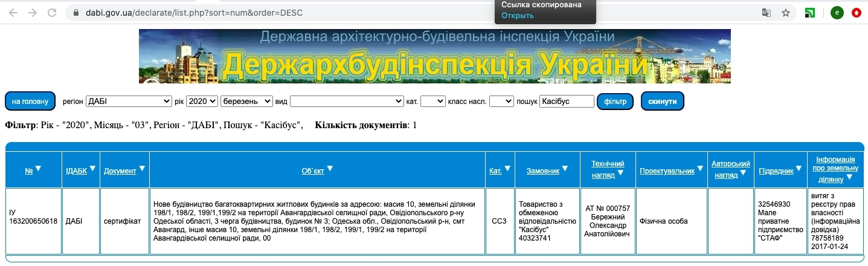
Task: Sort by the № column link
Action: click(x=29, y=171)
